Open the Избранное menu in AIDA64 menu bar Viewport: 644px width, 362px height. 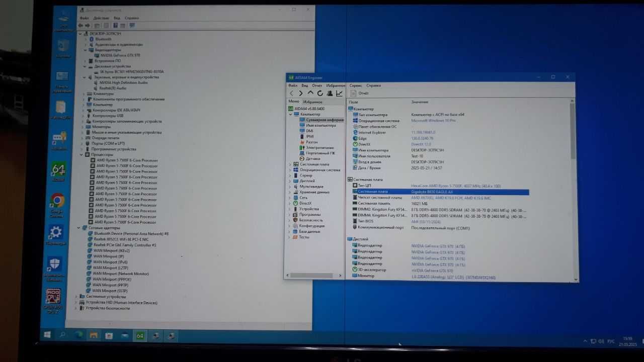[x=336, y=85]
